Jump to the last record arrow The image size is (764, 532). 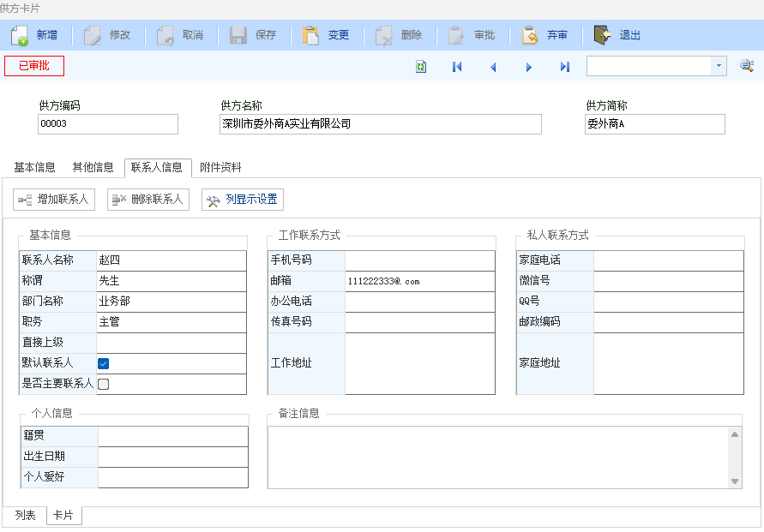coord(565,67)
